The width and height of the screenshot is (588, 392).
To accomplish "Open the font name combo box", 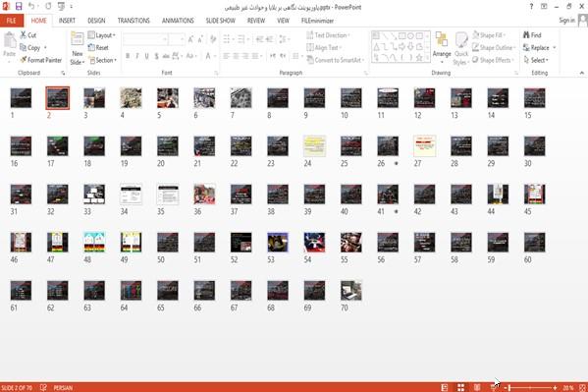I will tap(145, 39).
